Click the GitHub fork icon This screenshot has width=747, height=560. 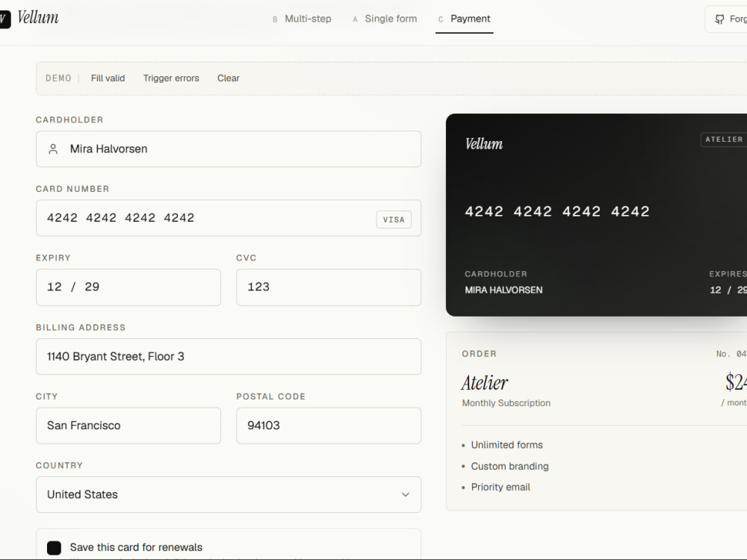(719, 19)
